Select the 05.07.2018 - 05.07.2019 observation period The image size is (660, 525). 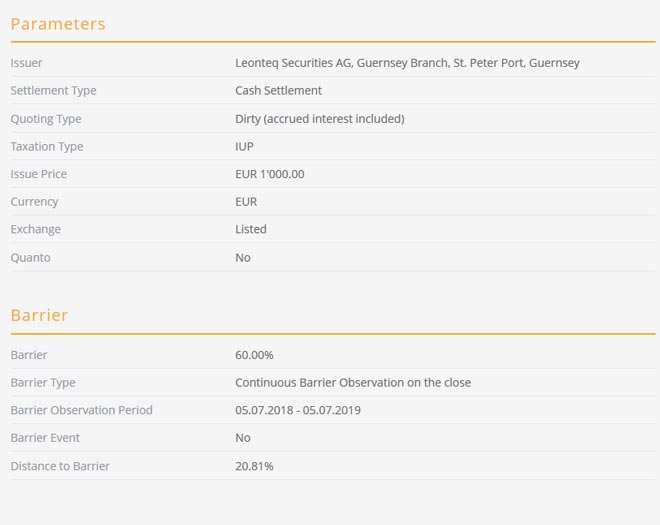(x=297, y=410)
